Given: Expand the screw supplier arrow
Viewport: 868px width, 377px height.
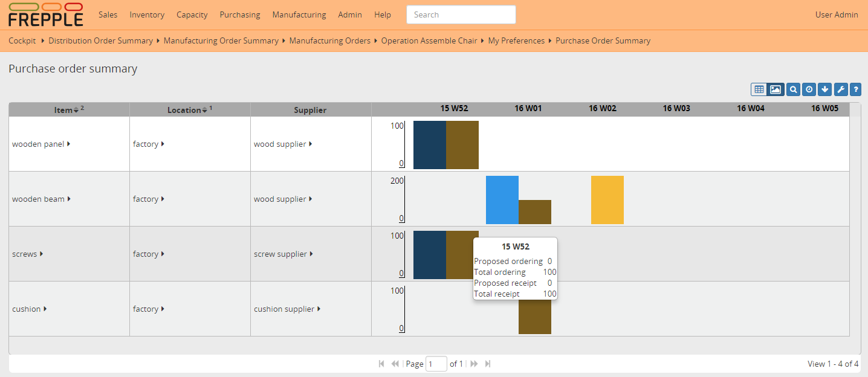Looking at the screenshot, I should (x=311, y=254).
